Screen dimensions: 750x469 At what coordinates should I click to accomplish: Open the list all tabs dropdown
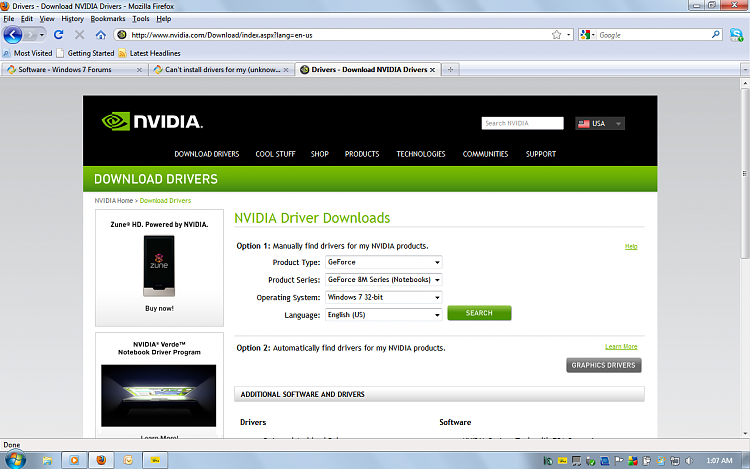pos(745,70)
